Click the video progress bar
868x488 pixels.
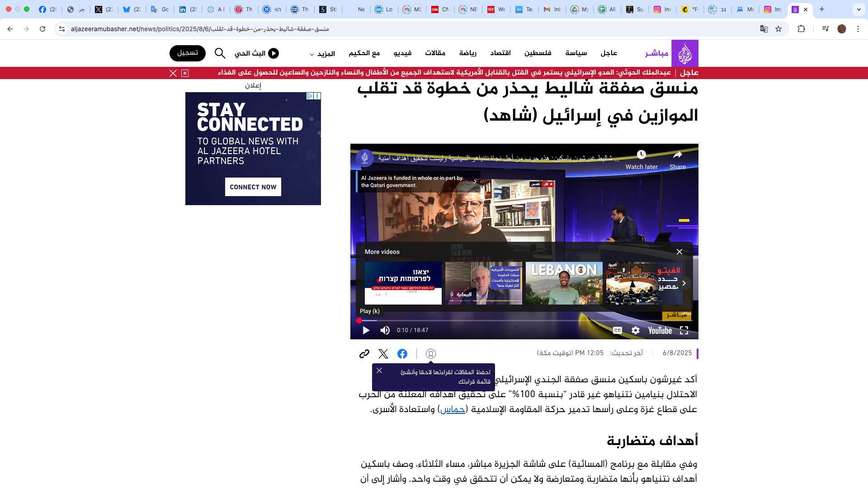(524, 321)
